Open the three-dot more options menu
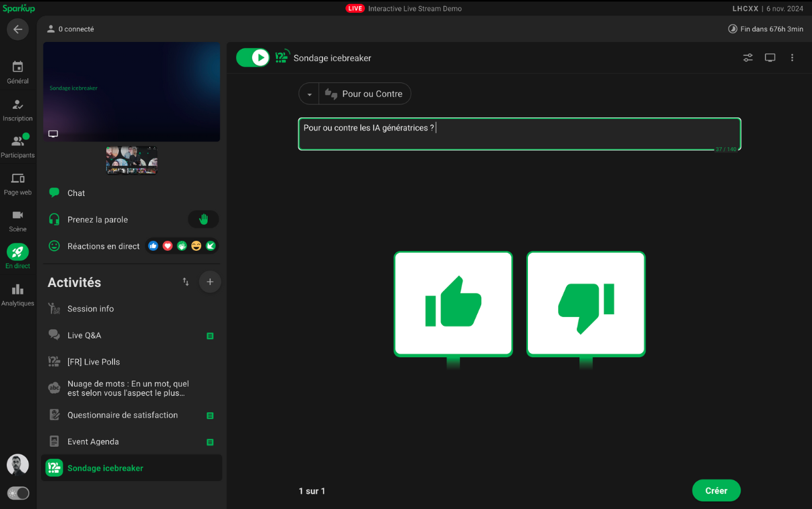Screen dimensions: 812x509 coord(792,58)
